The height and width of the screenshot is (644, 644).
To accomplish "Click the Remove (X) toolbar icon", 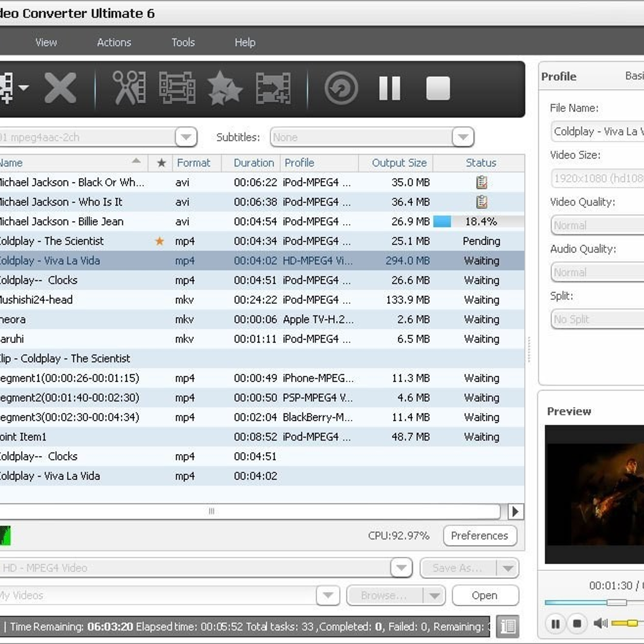I will tap(60, 88).
